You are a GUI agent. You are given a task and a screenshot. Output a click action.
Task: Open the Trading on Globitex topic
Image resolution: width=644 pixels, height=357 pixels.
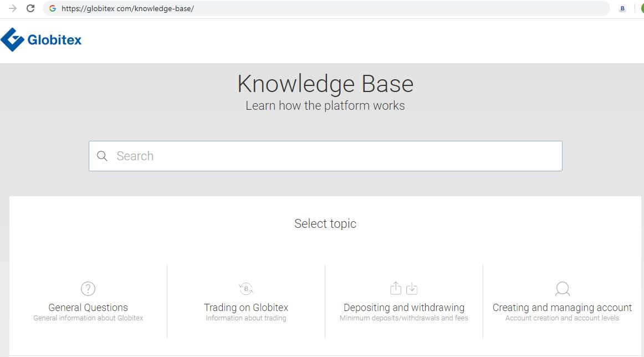(x=246, y=308)
